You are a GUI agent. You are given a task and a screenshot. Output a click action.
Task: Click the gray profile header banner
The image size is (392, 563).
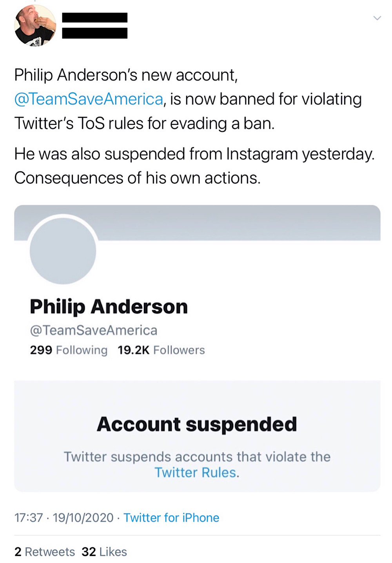coord(197,223)
